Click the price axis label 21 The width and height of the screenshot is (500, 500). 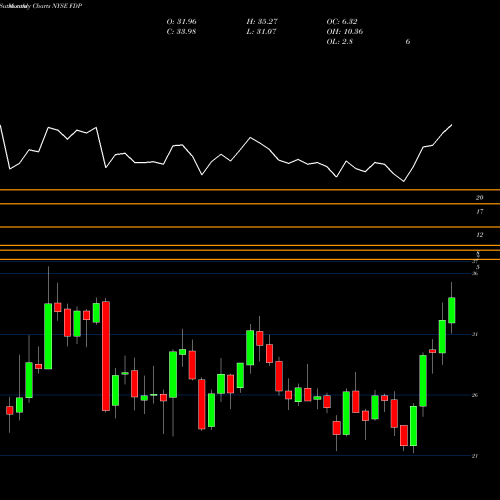475,456
